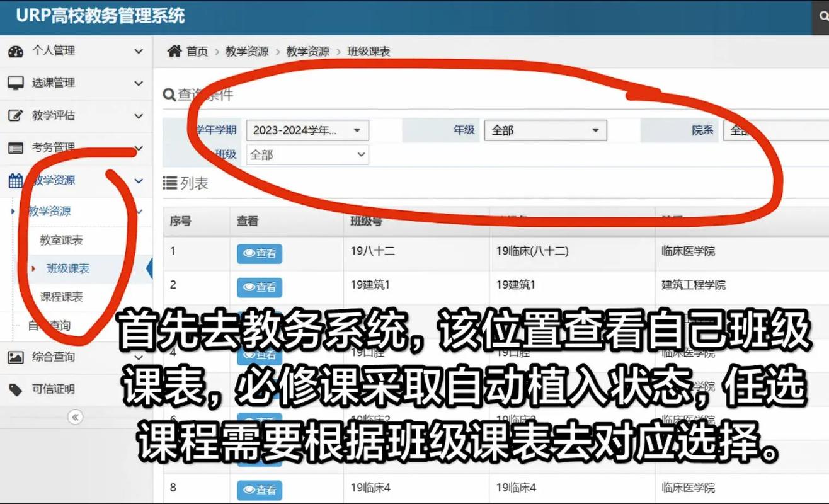Click the 教学资源 calendar icon

click(x=16, y=181)
